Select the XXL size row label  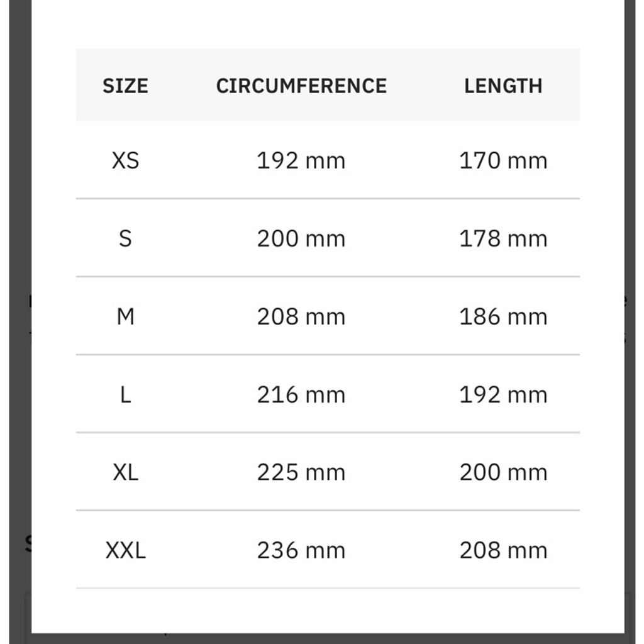(125, 550)
